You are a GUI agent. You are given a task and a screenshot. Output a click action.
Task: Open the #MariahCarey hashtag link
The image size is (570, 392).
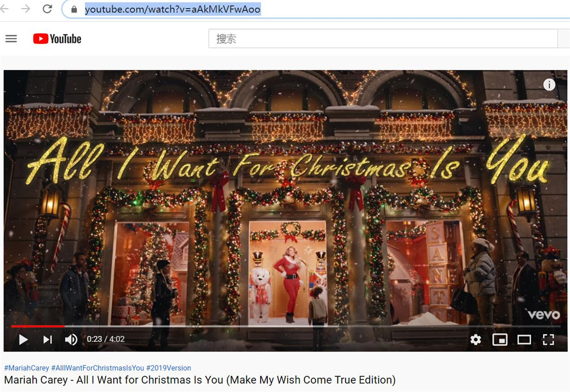coord(27,368)
